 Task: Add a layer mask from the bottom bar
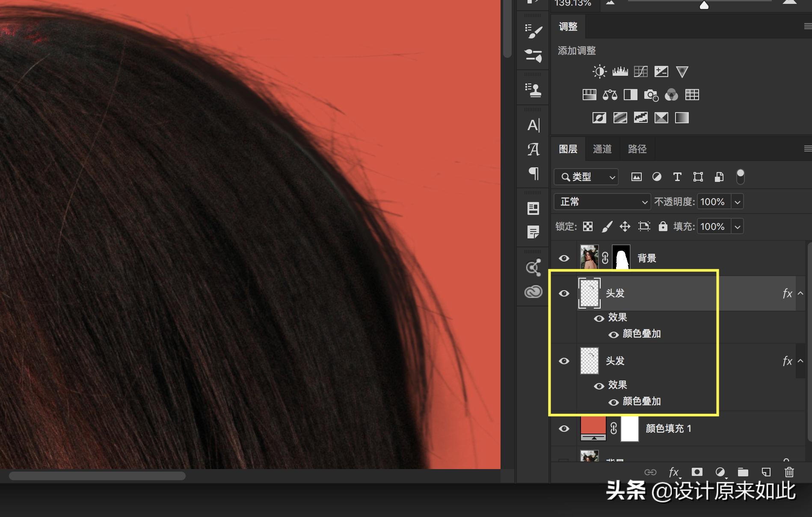[697, 472]
